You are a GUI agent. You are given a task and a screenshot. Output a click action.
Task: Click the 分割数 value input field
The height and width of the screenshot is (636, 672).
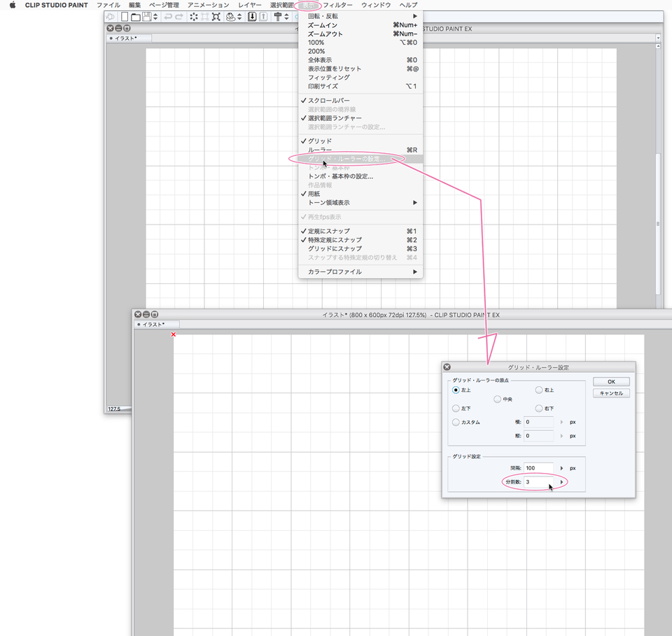click(538, 482)
